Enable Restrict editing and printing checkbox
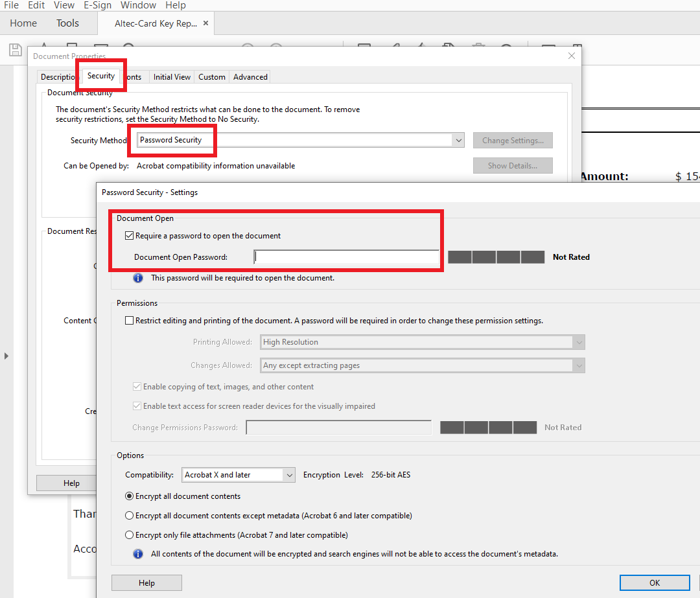 coord(130,321)
